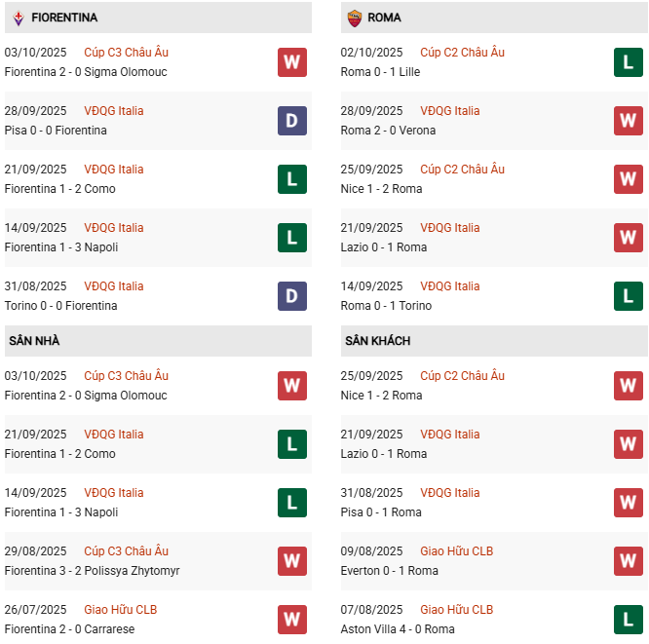
Task: Open Giao Hữu CLB link for Everton-Roma
Action: 456,551
